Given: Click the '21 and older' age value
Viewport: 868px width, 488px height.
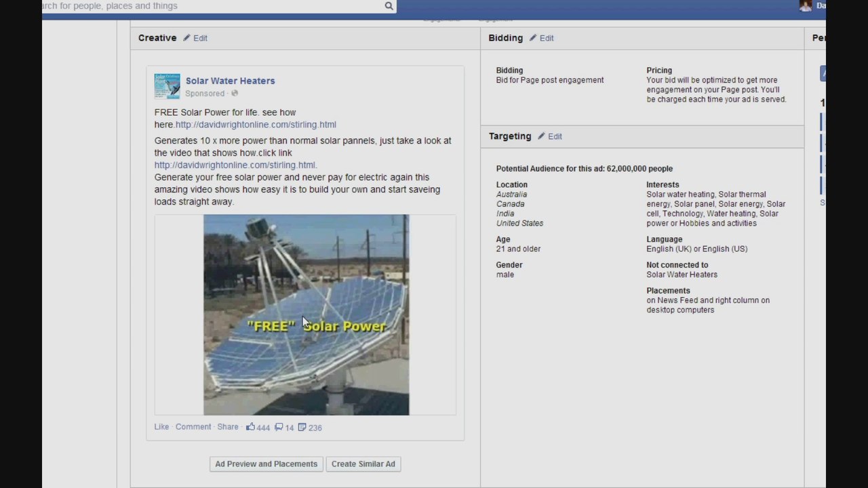Looking at the screenshot, I should 519,249.
